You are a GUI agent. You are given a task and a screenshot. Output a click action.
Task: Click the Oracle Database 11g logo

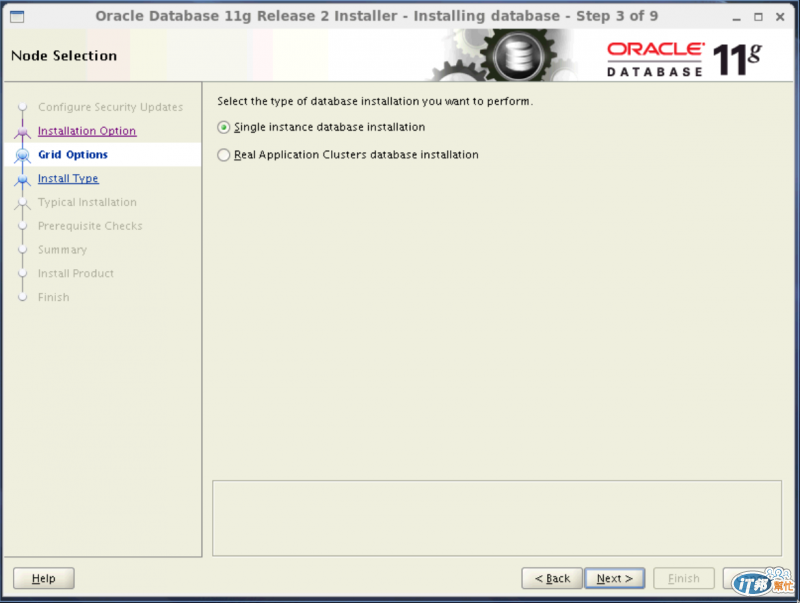pos(684,60)
